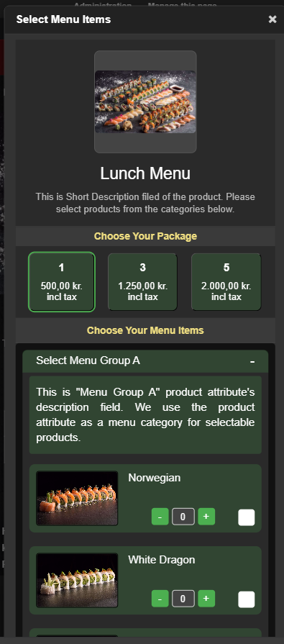Decrease Norwegian quantity with minus button
This screenshot has width=284, height=644.
coord(160,516)
